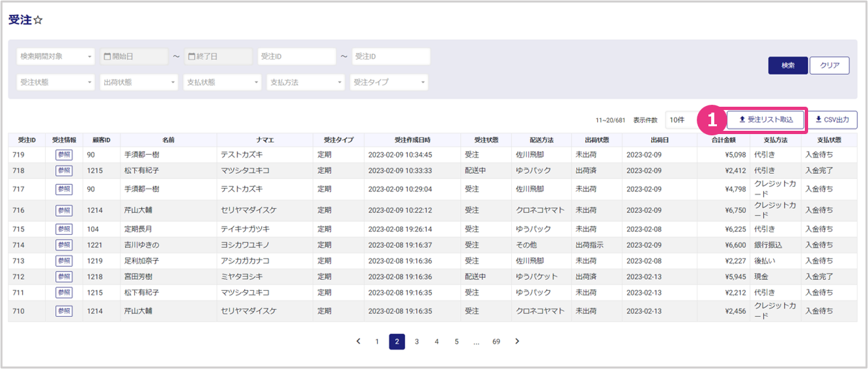Click calendar icon in 開始日 field

[107, 57]
